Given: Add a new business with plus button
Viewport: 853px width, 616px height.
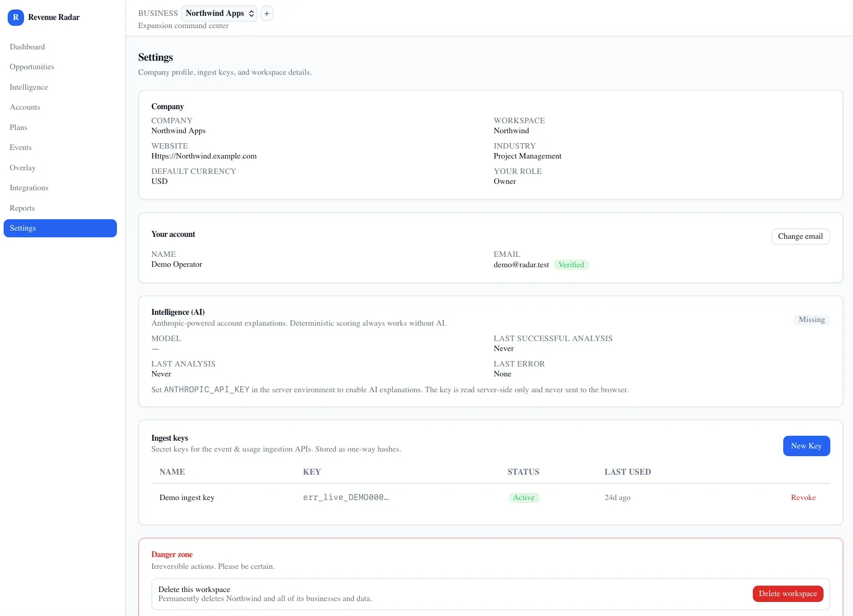Looking at the screenshot, I should (267, 14).
